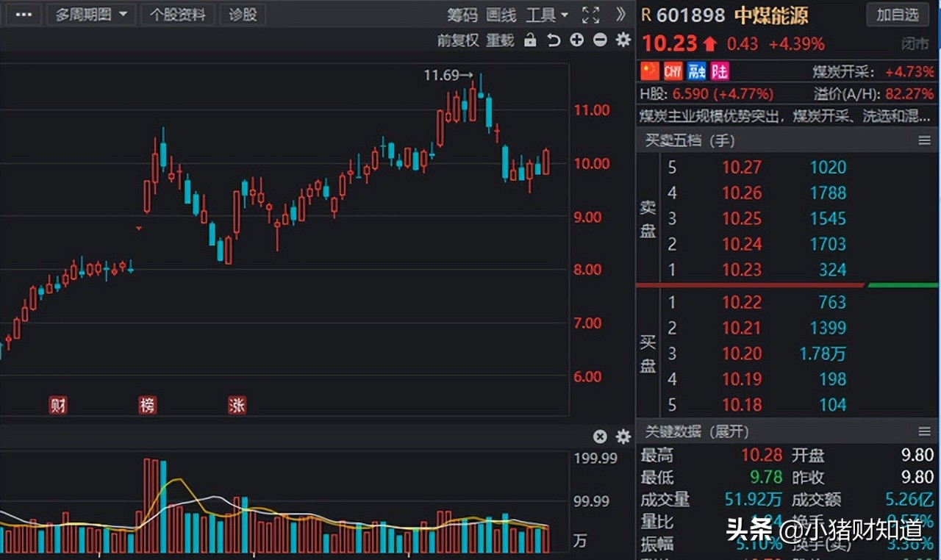This screenshot has width=941, height=560.
Task: Click the 陆 stock connect badge
Action: [719, 71]
